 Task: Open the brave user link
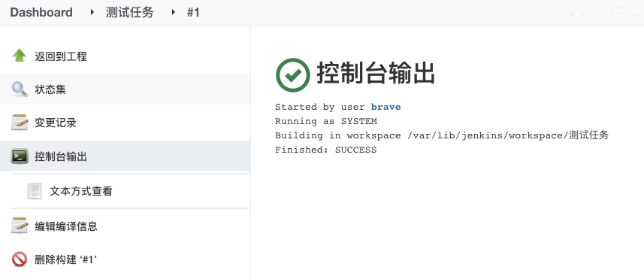tap(385, 107)
